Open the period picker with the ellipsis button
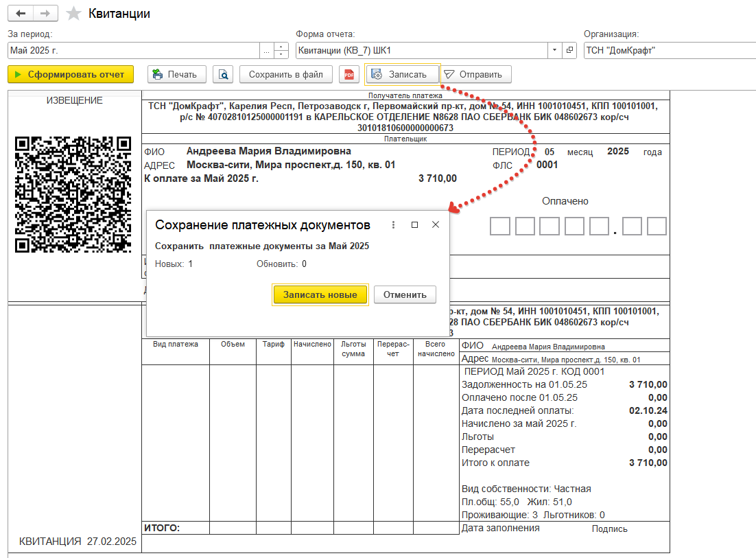This screenshot has height=558, width=756. tap(267, 50)
